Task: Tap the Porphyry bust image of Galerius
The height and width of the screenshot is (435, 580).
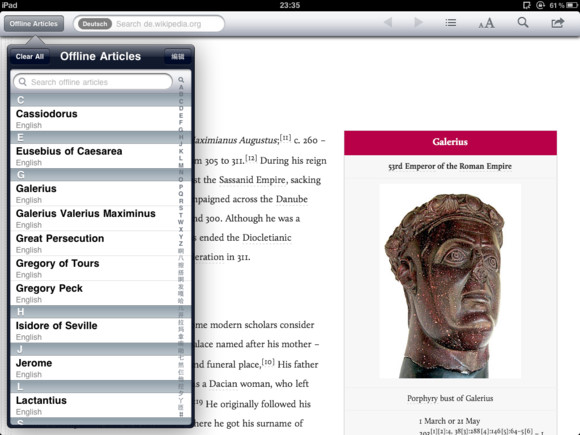Action: 450,281
